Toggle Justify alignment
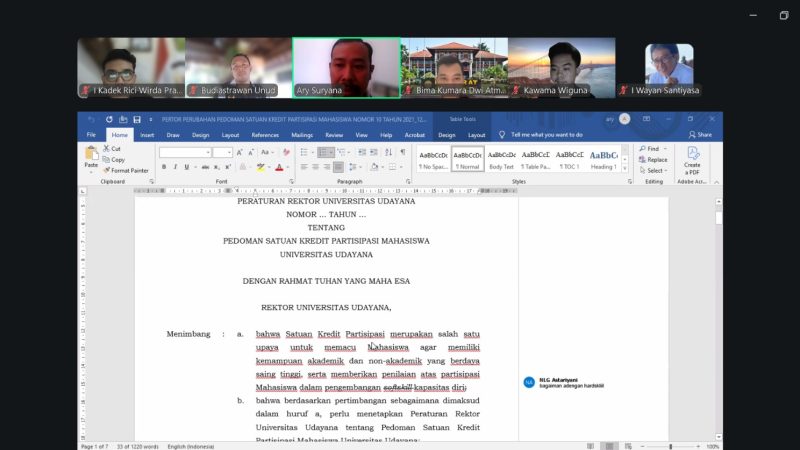Screen dimensions: 800x450 click(338, 167)
